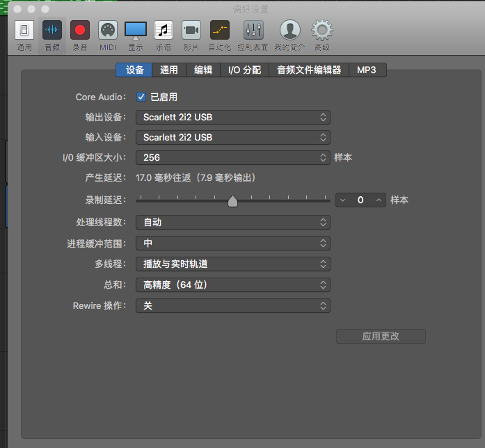Click the 录制延迟 slider thumb
This screenshot has height=448, width=485.
pyautogui.click(x=233, y=201)
